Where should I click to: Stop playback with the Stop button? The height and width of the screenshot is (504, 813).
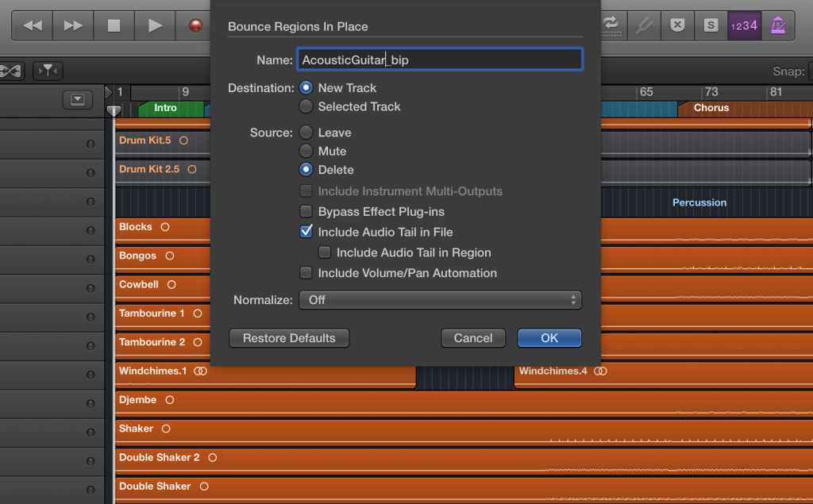[114, 25]
